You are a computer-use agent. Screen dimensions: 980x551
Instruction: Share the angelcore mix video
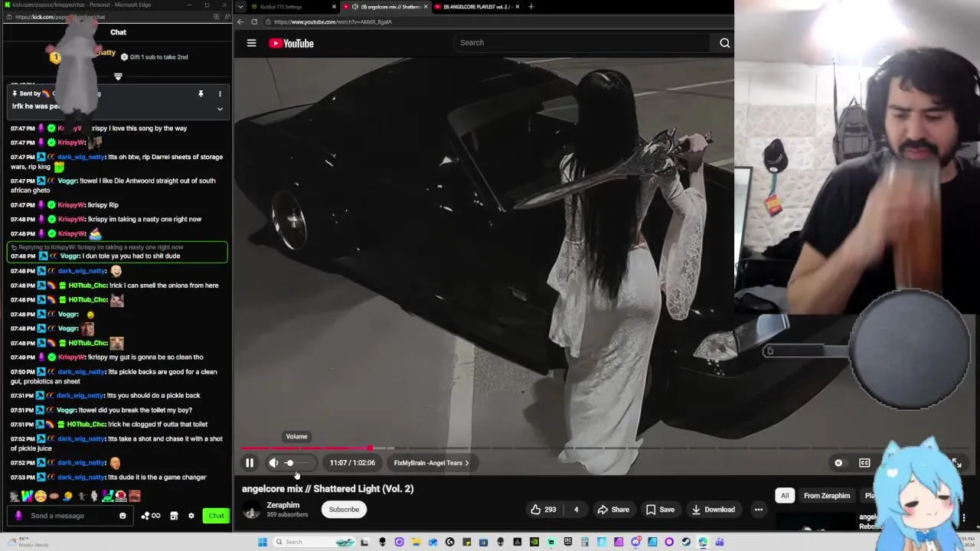(613, 510)
